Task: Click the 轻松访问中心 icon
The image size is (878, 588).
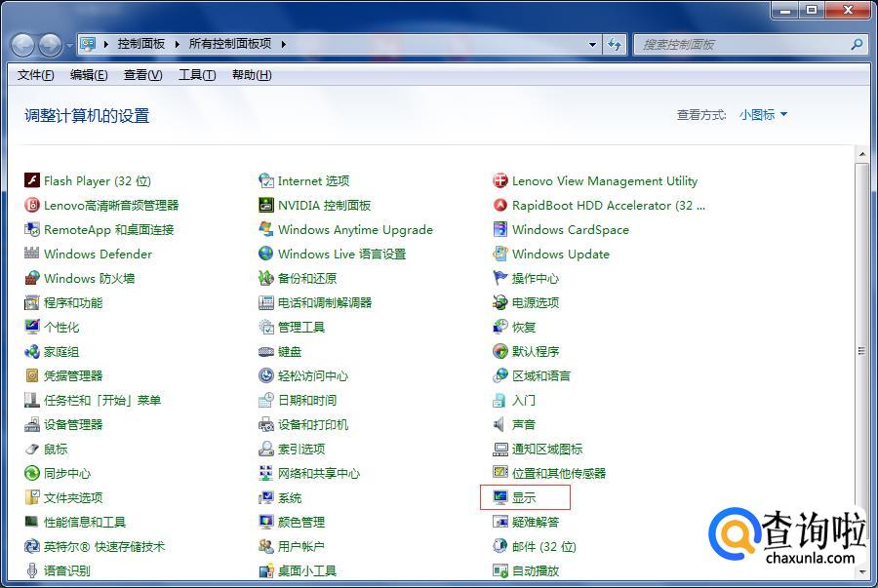Action: (x=266, y=375)
